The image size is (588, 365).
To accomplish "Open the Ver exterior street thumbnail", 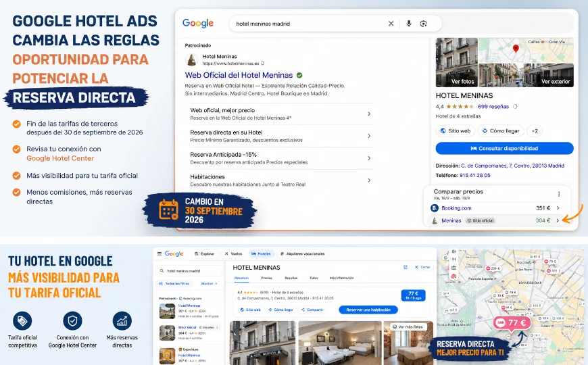I will coord(526,75).
